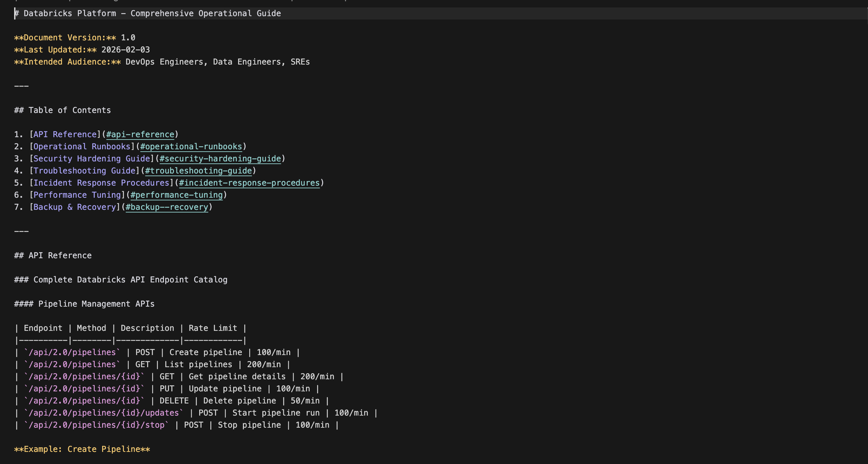Screen dimensions: 868x464
Task: Click the Document Version bold label
Action: 65,38
